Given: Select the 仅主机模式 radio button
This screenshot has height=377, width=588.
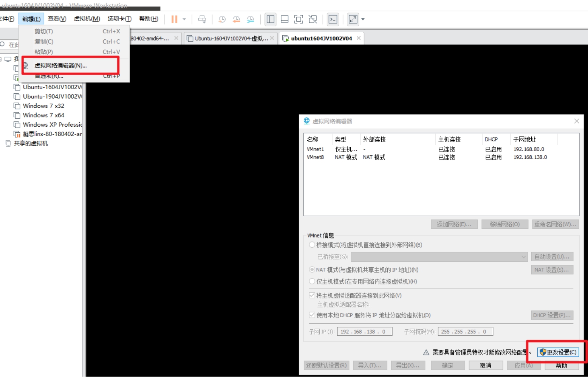Looking at the screenshot, I should [x=312, y=281].
